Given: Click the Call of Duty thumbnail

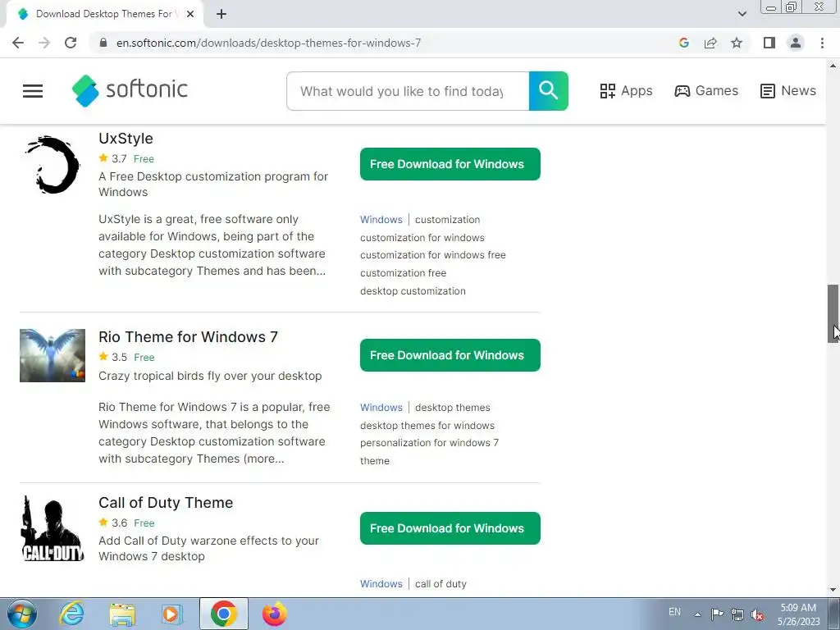Looking at the screenshot, I should 52,528.
